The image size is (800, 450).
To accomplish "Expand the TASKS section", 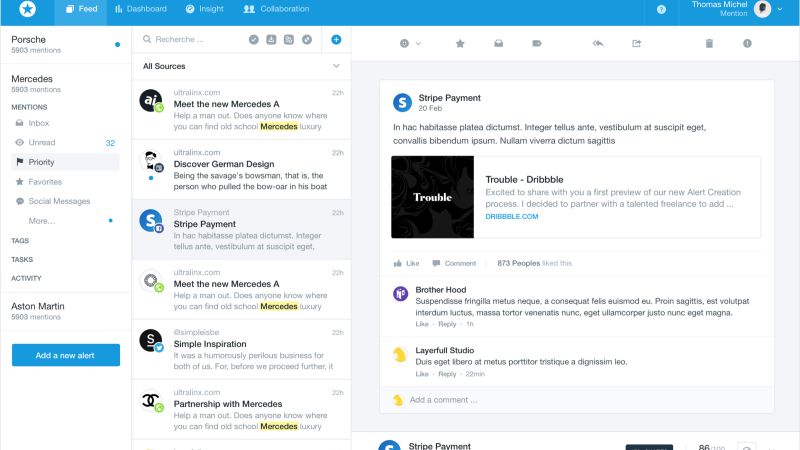I will click(22, 259).
